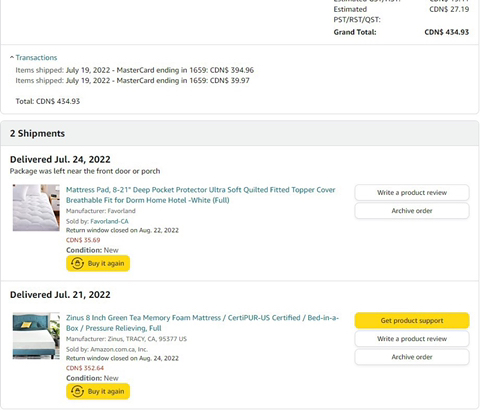Open the Mattress Pad Deep Pocket Protector product link
This screenshot has height=410, width=480.
pyautogui.click(x=201, y=195)
